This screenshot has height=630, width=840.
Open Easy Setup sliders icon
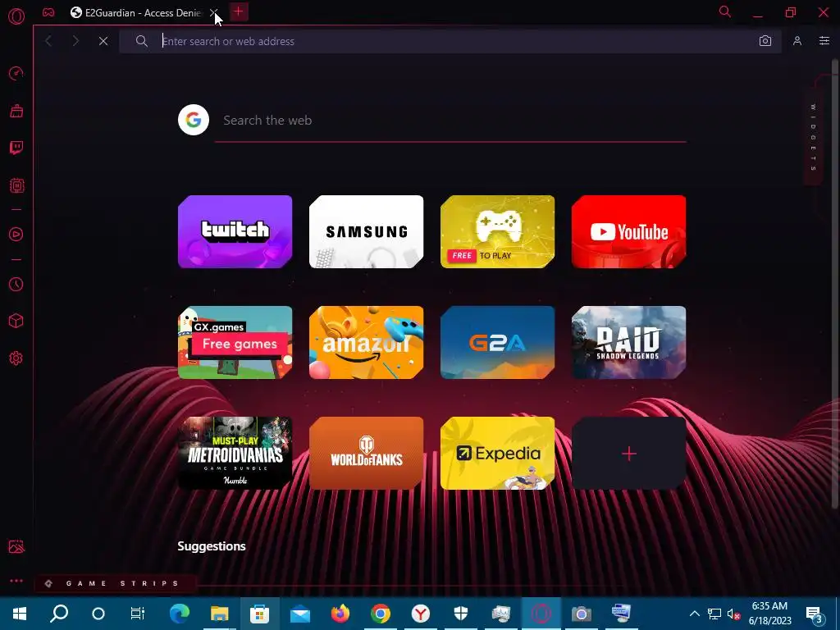point(824,41)
